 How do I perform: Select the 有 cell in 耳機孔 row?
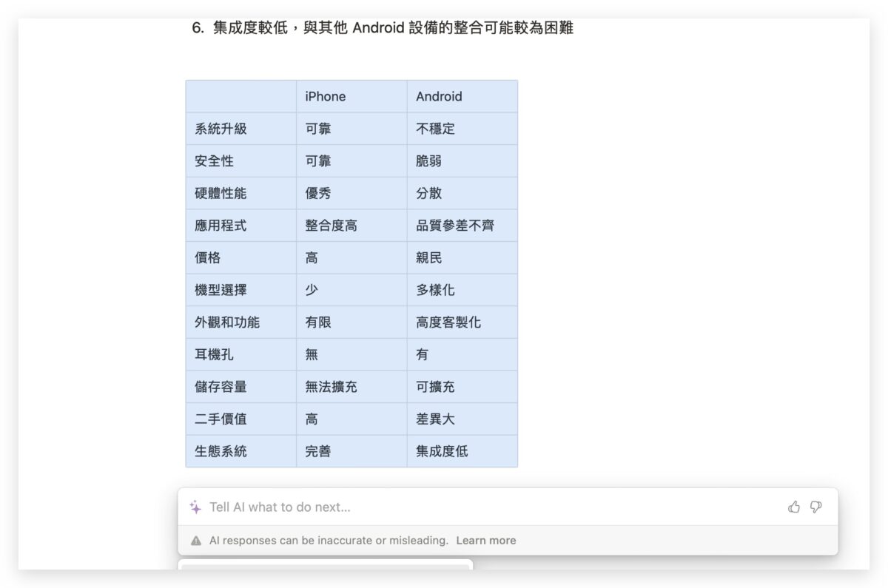[x=462, y=355]
